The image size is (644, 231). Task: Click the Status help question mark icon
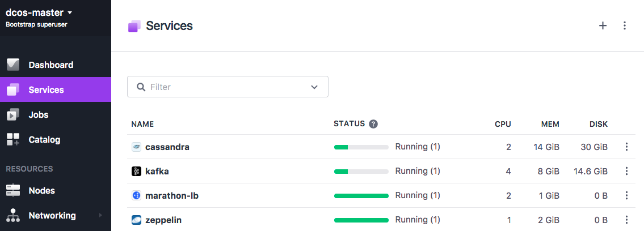coord(373,124)
